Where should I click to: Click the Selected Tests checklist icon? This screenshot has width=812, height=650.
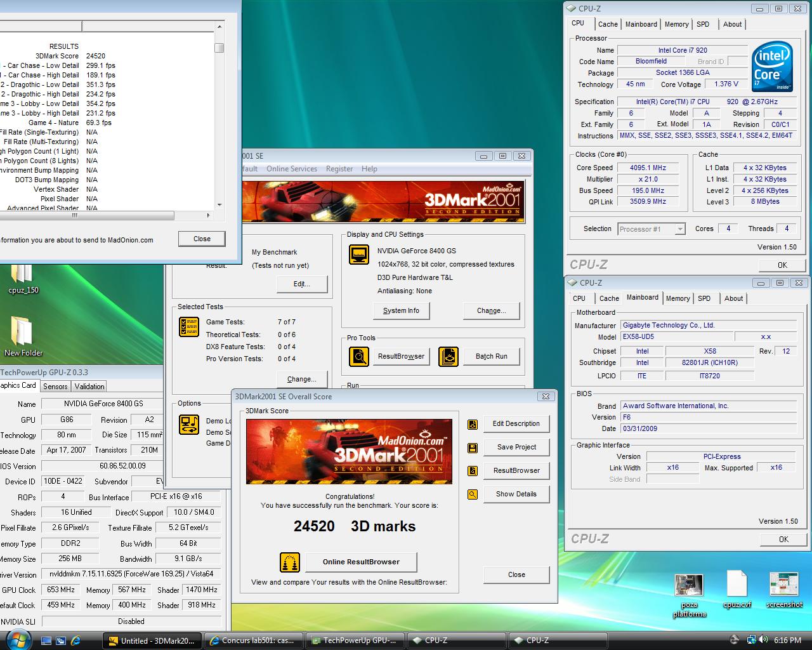click(x=189, y=326)
